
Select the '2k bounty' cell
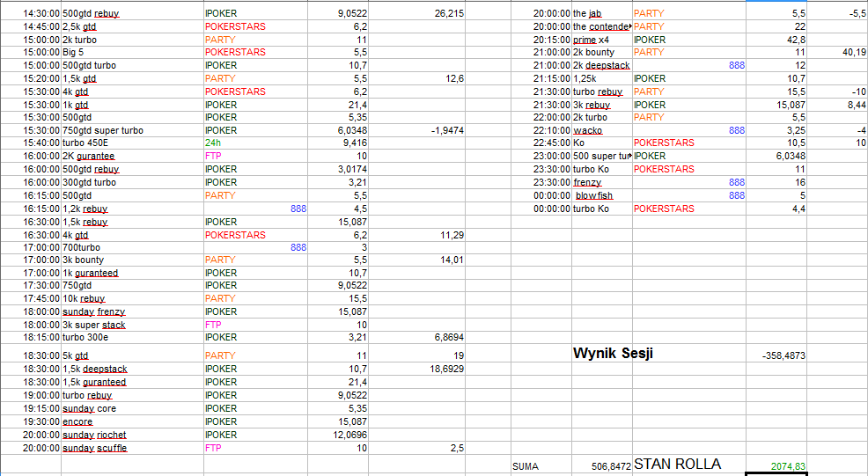(602, 52)
